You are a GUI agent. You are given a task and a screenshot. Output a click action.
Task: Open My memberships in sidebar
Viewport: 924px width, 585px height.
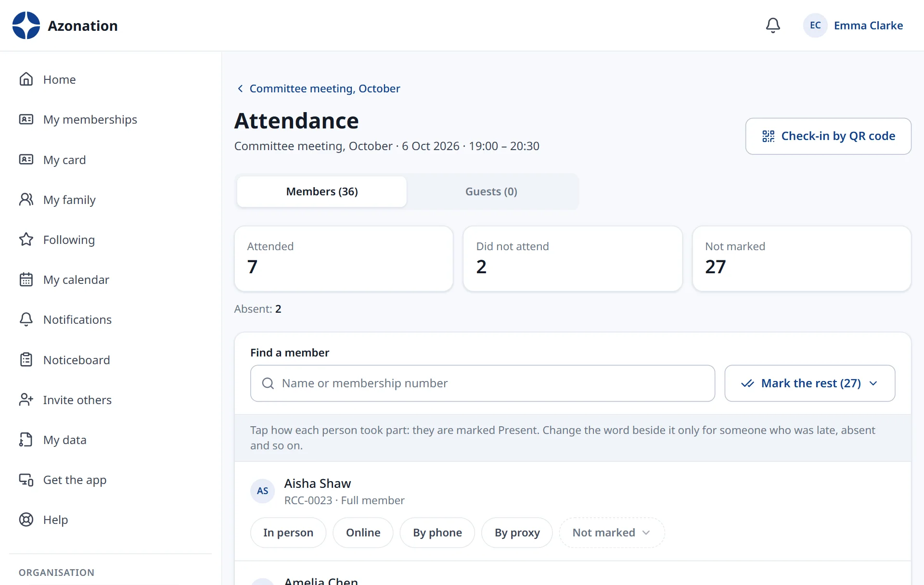click(110, 119)
